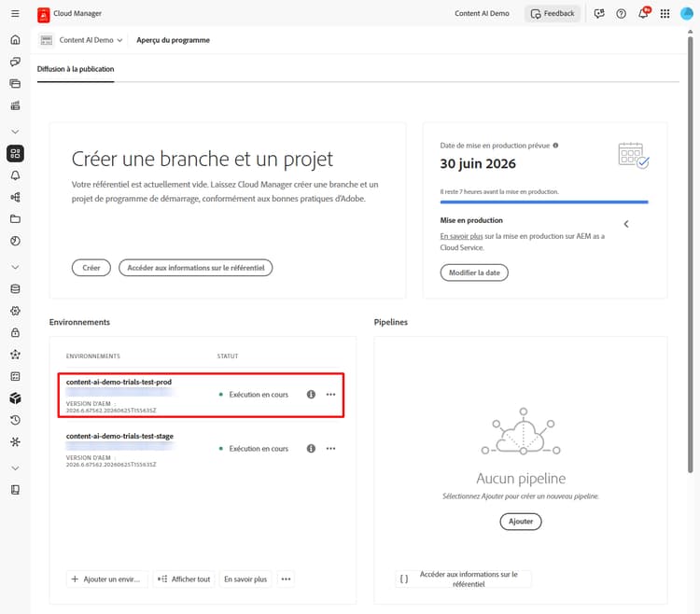Click the 30 juin 2026 date
The width and height of the screenshot is (700, 614).
(478, 163)
